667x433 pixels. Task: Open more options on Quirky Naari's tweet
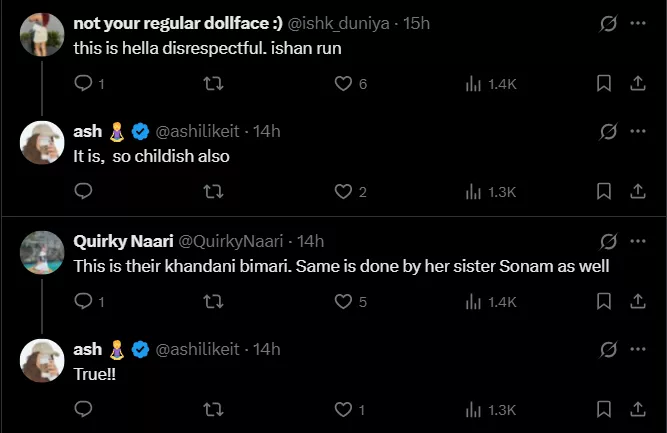coord(638,240)
